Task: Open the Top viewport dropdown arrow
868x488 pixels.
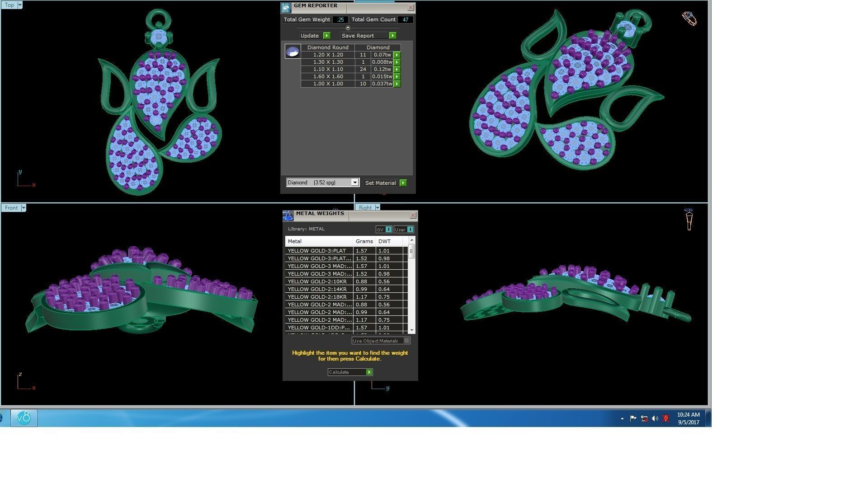Action: (x=19, y=5)
